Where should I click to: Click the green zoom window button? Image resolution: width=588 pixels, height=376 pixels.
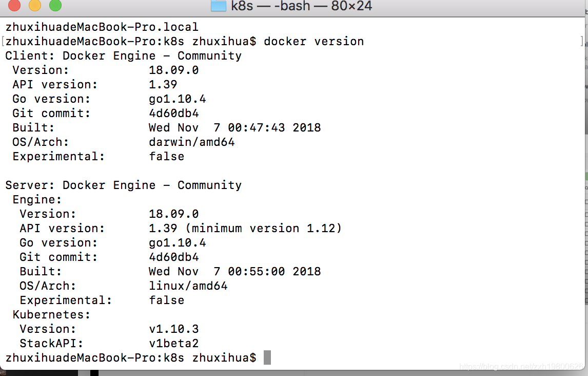point(55,5)
